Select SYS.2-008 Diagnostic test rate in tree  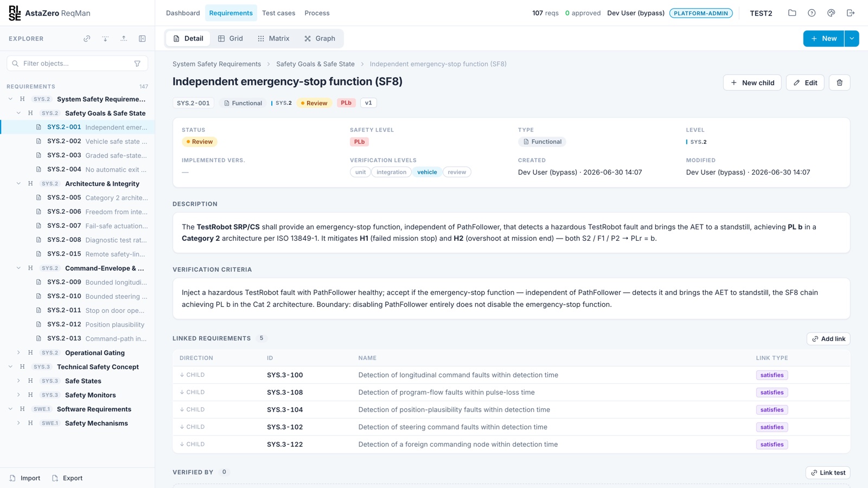point(77,240)
